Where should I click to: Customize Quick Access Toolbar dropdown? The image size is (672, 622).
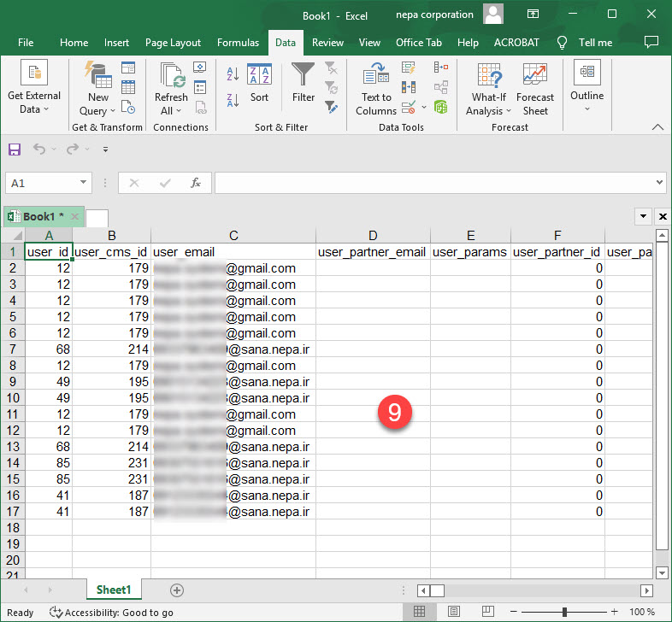tap(105, 150)
